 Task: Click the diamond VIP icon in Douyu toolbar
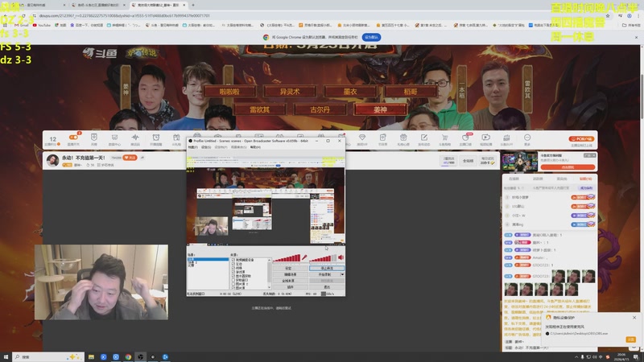(x=361, y=137)
